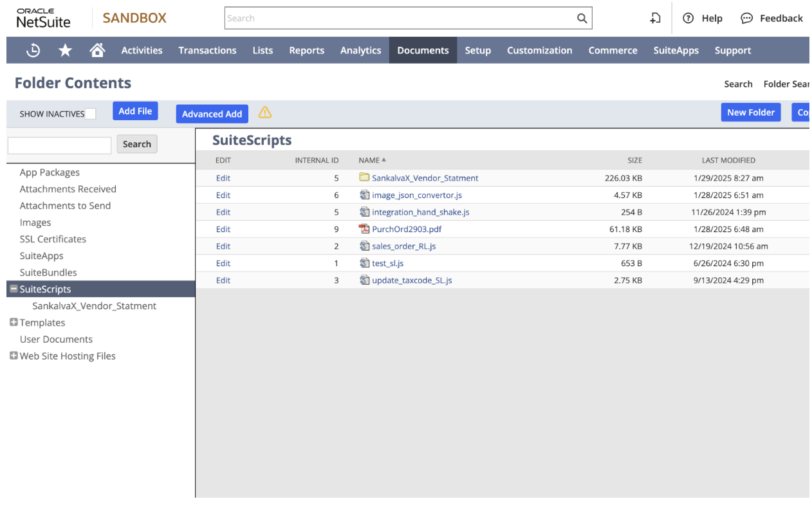Select SankalvaX_Vendor_Statment subfolder in tree
The image size is (812, 508).
95,306
